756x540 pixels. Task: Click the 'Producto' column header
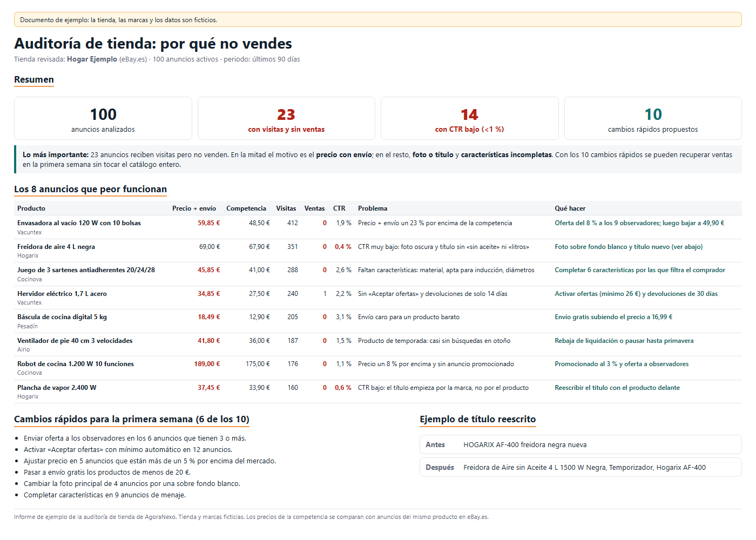tap(31, 208)
